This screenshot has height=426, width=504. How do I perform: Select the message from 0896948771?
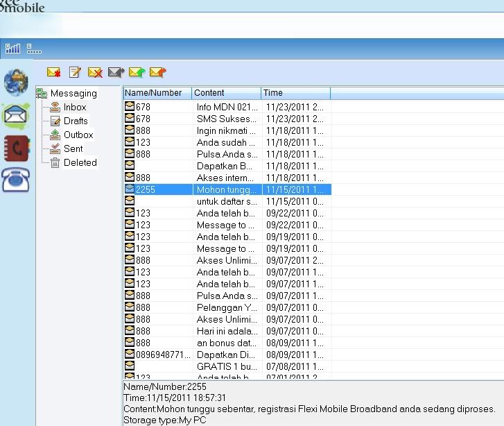tap(162, 355)
